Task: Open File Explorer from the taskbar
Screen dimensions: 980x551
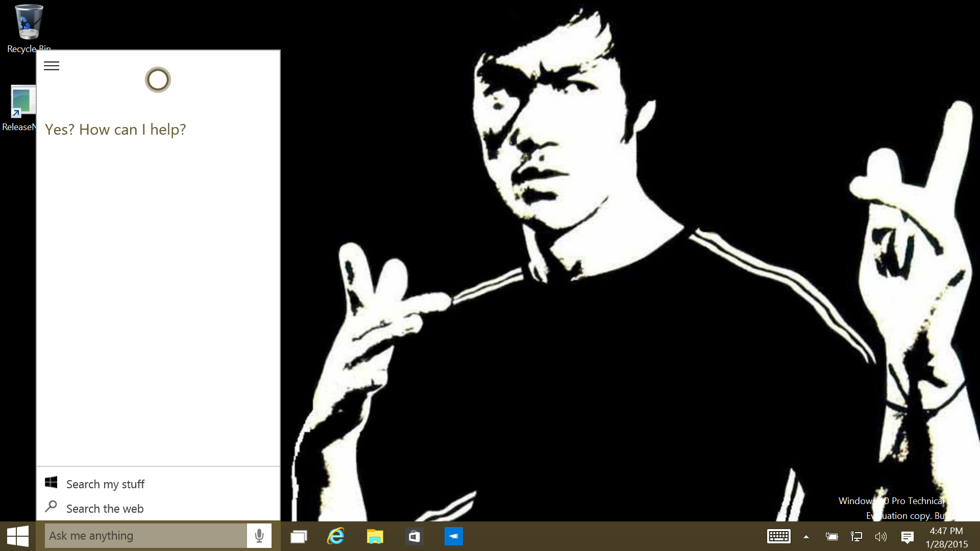Action: [375, 536]
